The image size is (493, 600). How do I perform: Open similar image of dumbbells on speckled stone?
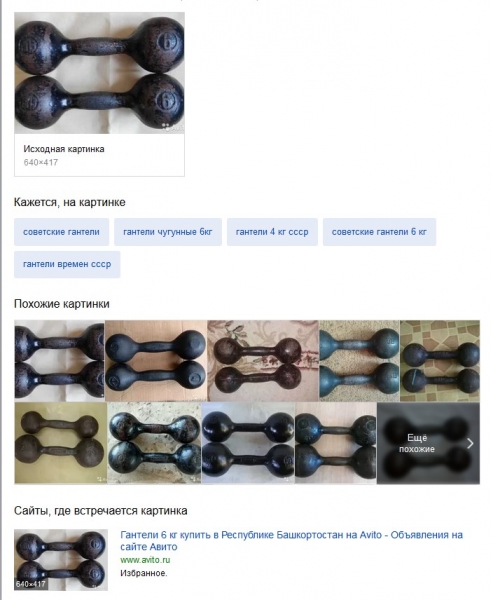(x=154, y=443)
